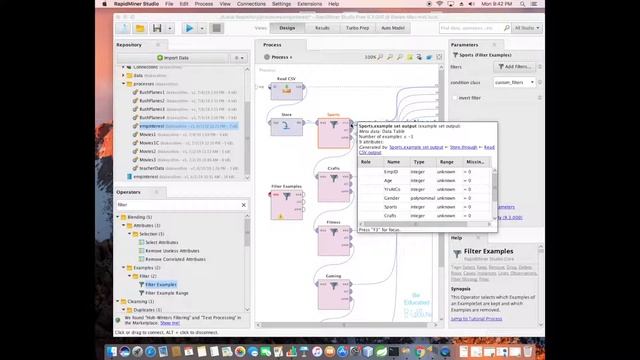Switch to the Design view
Image resolution: width=640 pixels, height=360 pixels.
[x=287, y=28]
